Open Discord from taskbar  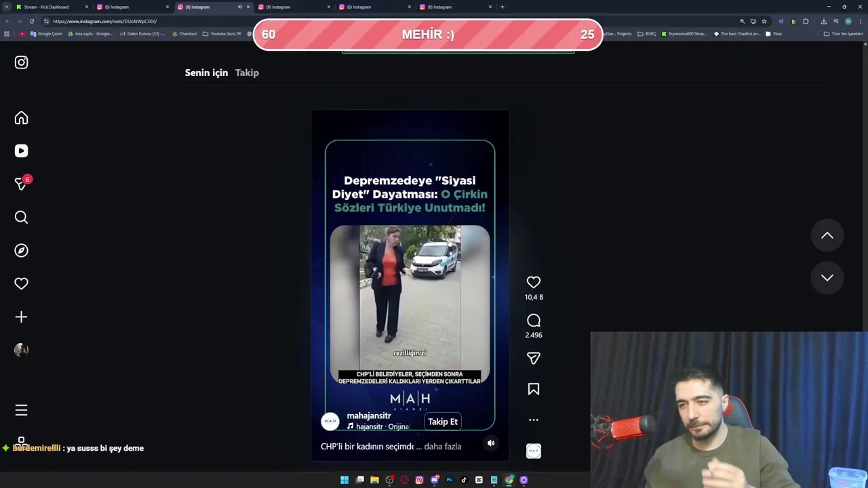point(435,480)
